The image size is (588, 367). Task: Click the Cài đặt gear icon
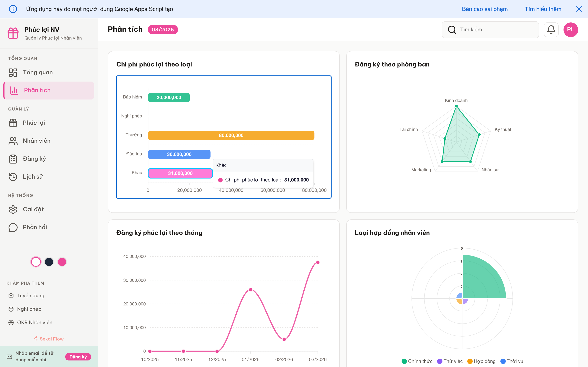coord(13,209)
